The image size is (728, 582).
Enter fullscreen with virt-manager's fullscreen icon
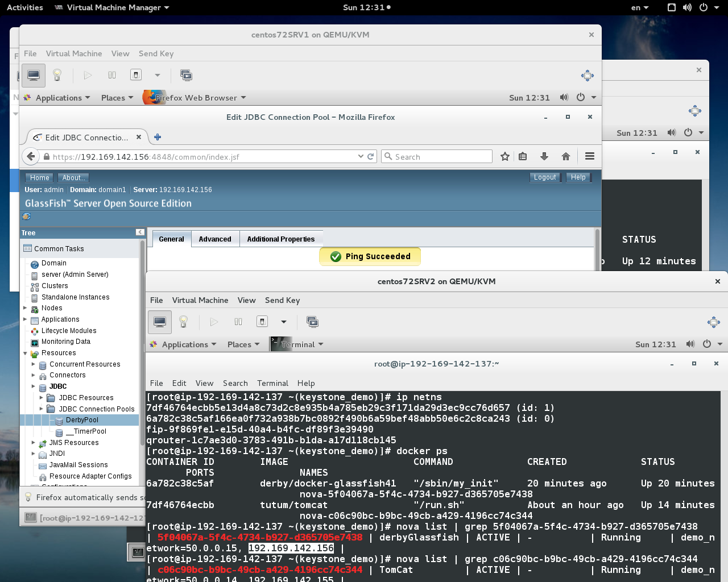[587, 75]
